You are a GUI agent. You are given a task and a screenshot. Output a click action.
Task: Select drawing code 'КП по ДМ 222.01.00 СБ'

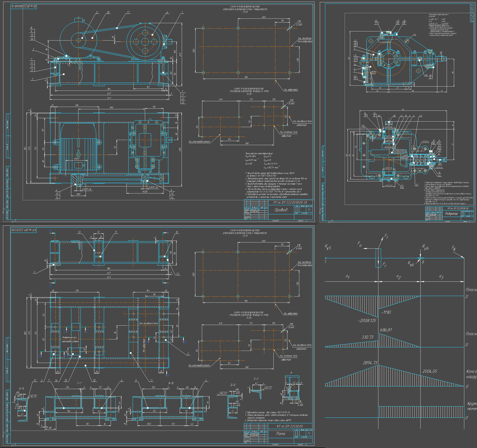click(x=458, y=208)
